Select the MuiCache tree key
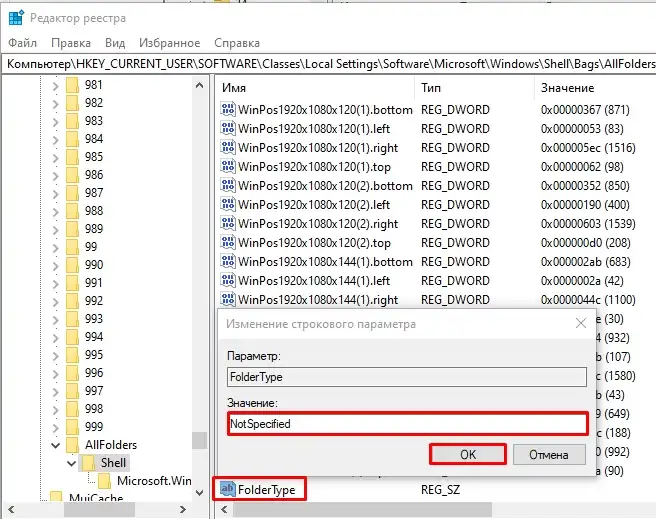The height and width of the screenshot is (519, 656). click(96, 497)
